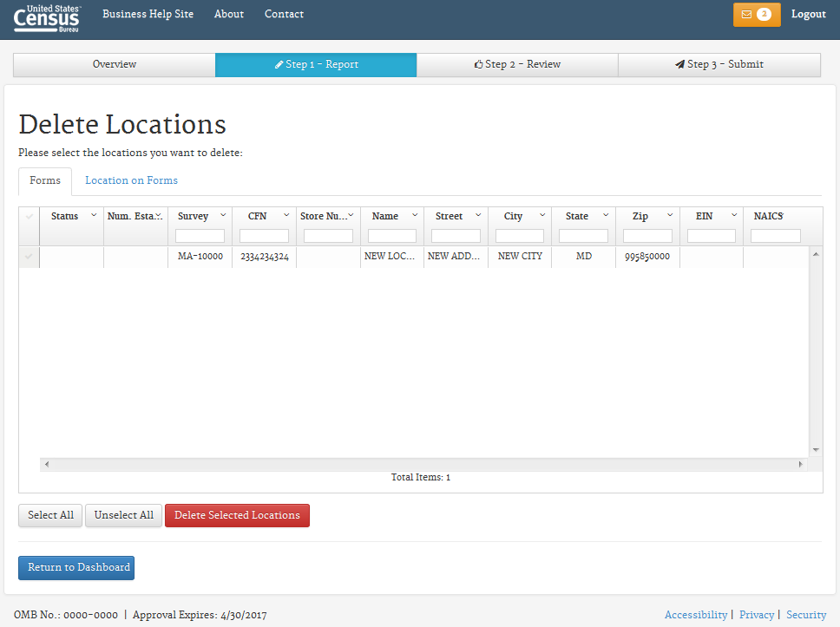This screenshot has width=840, height=627.
Task: Click the Unselect All button
Action: coord(124,515)
